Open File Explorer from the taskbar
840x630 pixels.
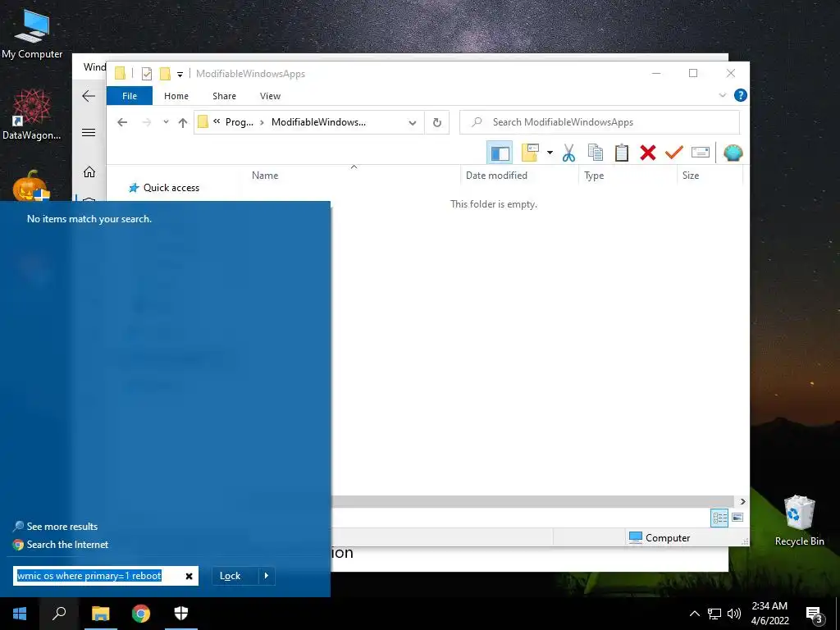100,614
